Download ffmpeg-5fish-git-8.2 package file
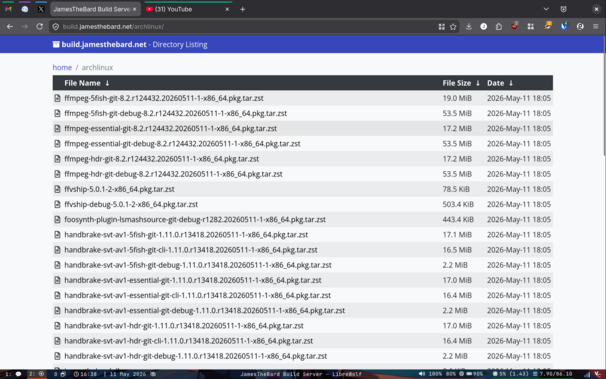This screenshot has height=379, width=606. tap(164, 98)
